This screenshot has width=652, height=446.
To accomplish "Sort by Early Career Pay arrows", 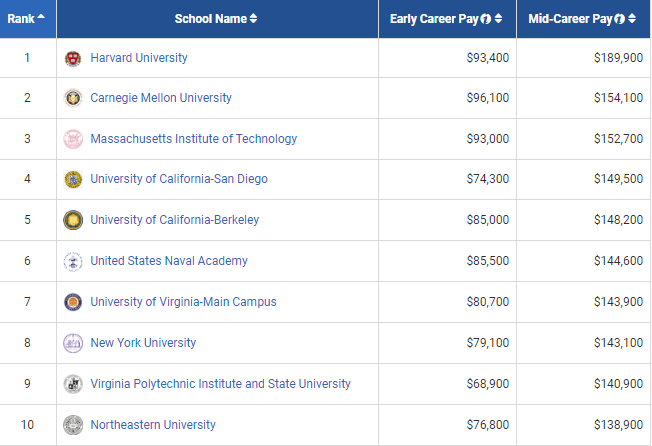I will [x=498, y=19].
